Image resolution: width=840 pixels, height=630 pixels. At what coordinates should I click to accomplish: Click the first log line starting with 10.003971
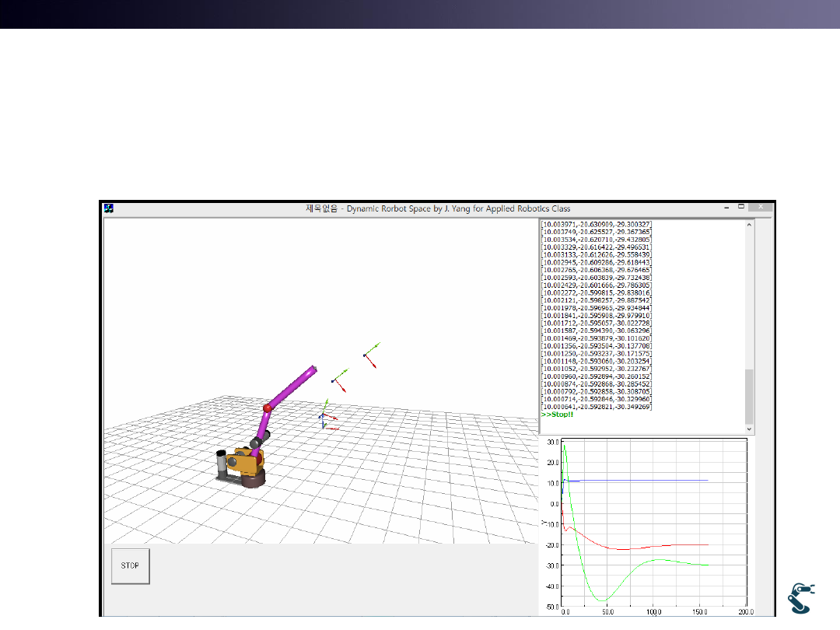coord(597,224)
